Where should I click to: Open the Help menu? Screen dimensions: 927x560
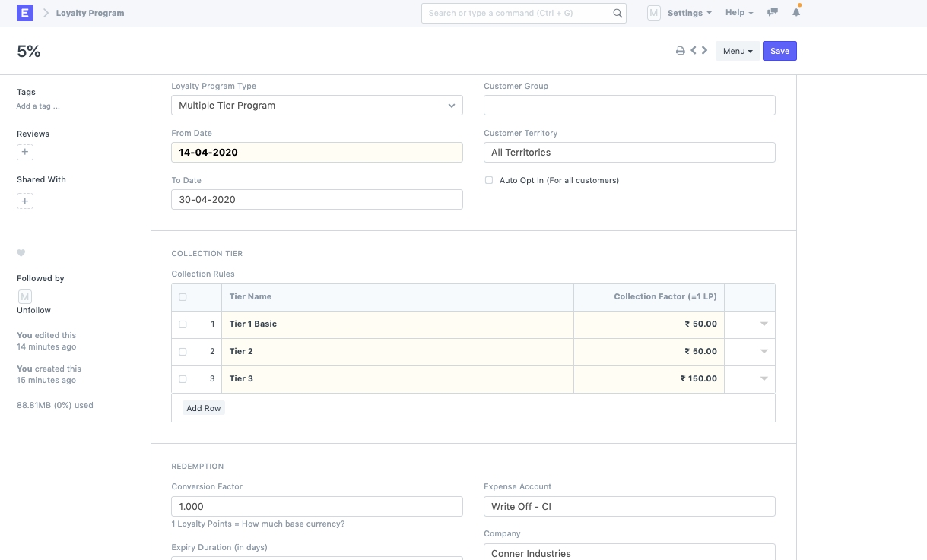738,13
